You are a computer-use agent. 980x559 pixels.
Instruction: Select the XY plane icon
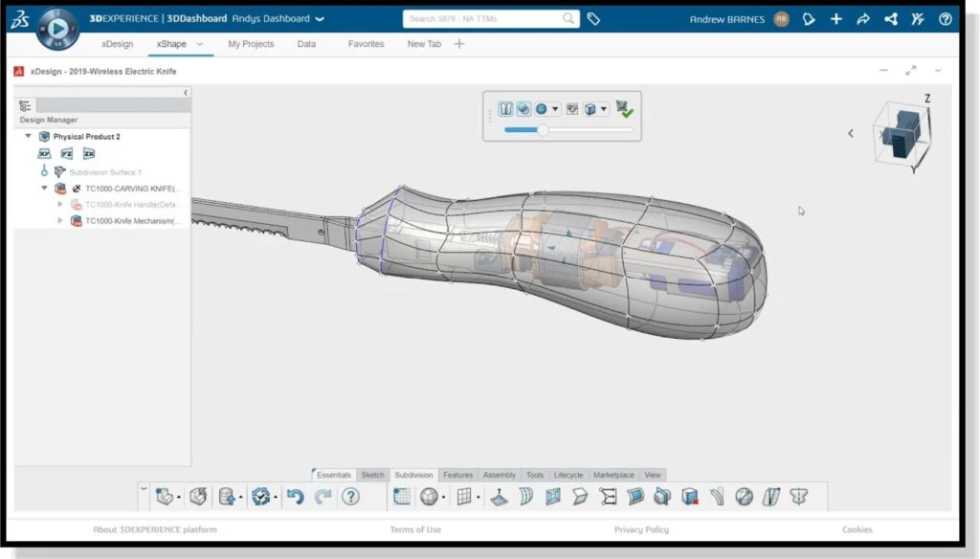click(44, 153)
